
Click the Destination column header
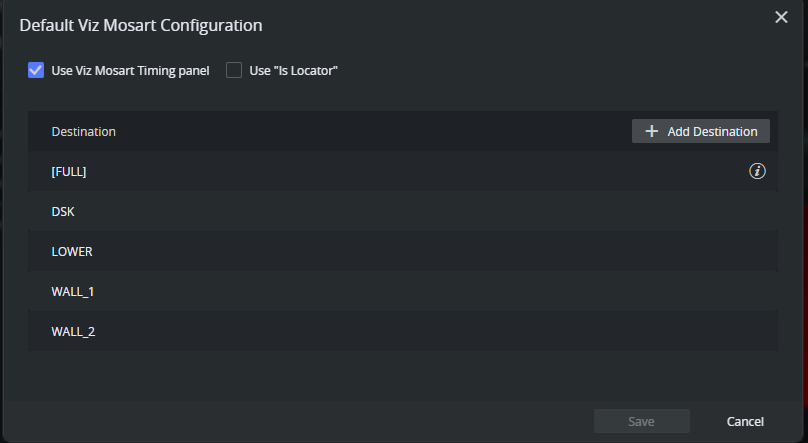[83, 131]
